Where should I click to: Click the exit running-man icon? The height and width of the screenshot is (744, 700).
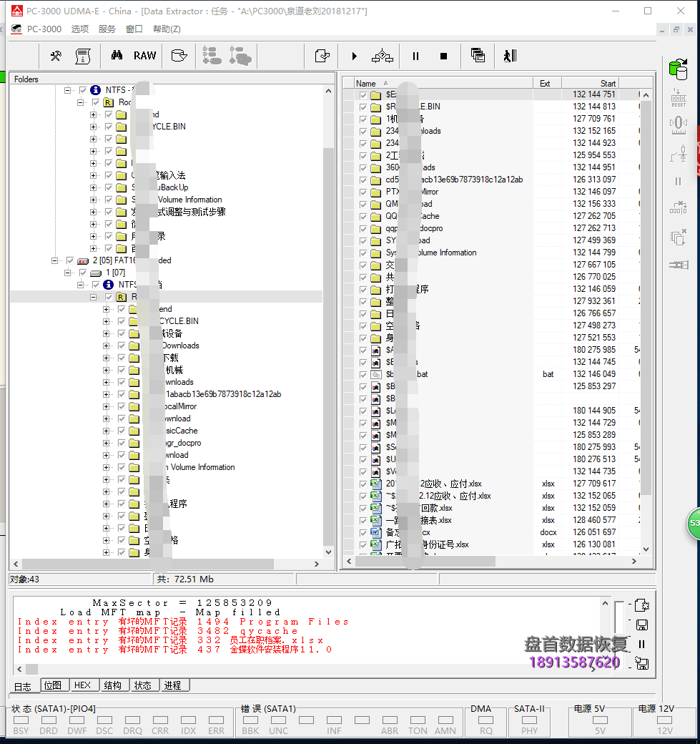[510, 56]
